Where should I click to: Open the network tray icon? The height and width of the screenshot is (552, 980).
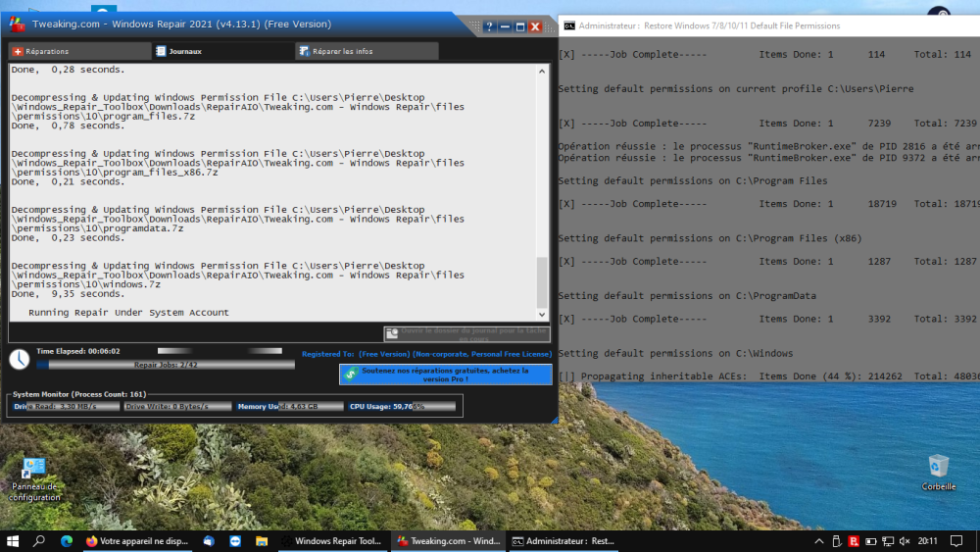click(x=888, y=541)
